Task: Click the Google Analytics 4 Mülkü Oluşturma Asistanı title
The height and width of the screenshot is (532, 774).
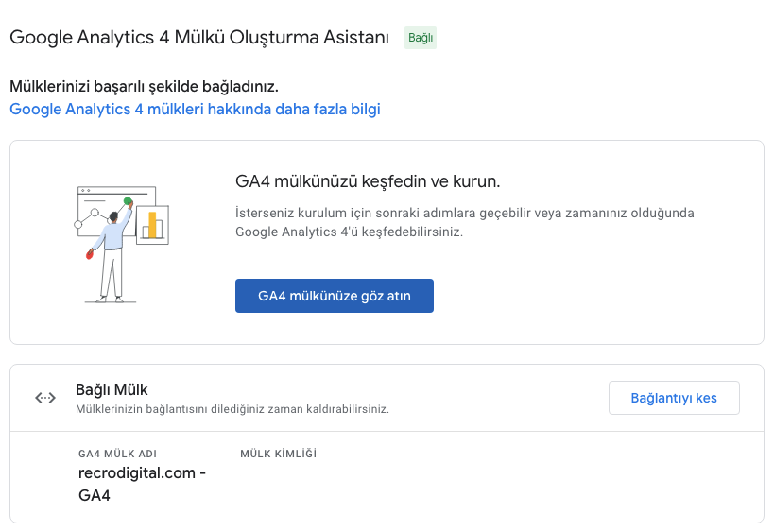Action: (x=199, y=38)
